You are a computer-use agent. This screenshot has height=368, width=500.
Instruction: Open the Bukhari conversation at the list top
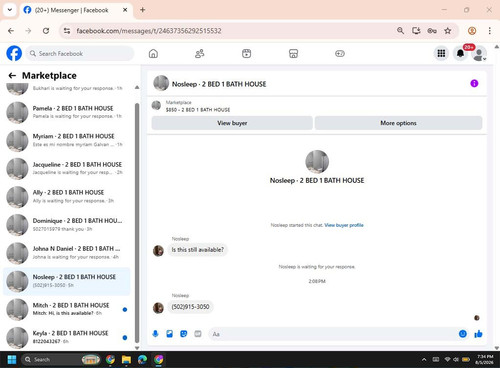pos(67,89)
